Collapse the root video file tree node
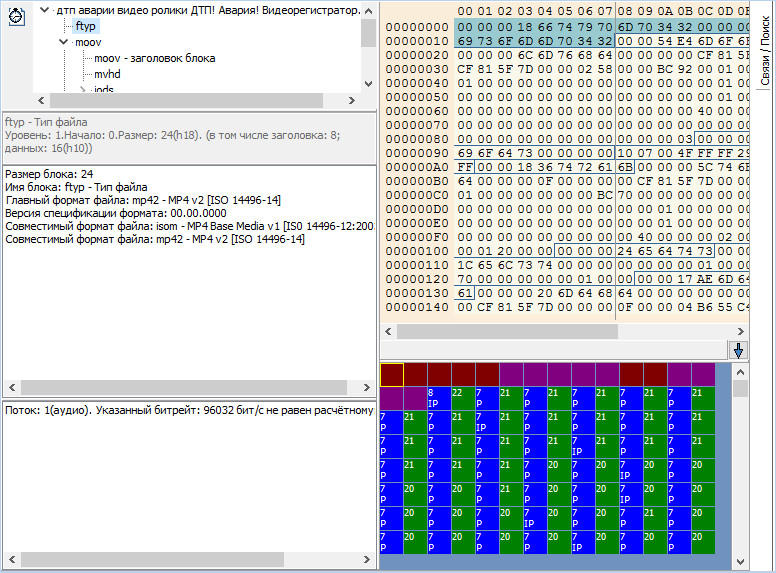Image resolution: width=776 pixels, height=573 pixels. [x=44, y=10]
